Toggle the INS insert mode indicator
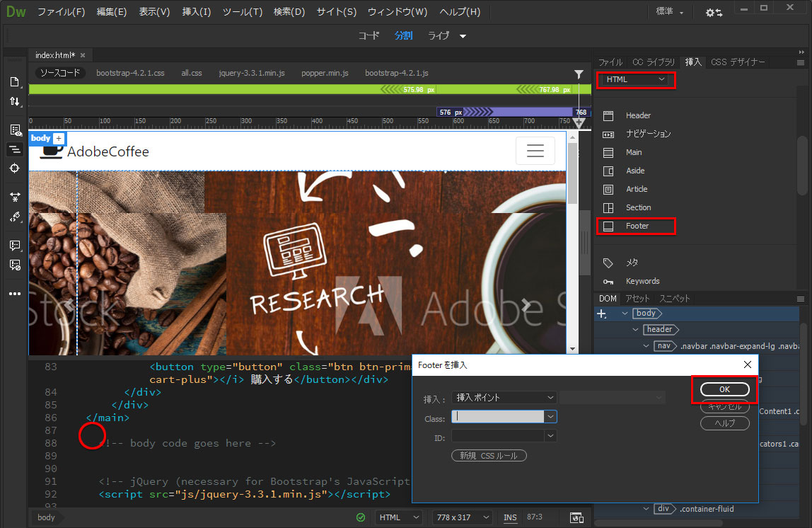The width and height of the screenshot is (812, 528). tap(510, 517)
